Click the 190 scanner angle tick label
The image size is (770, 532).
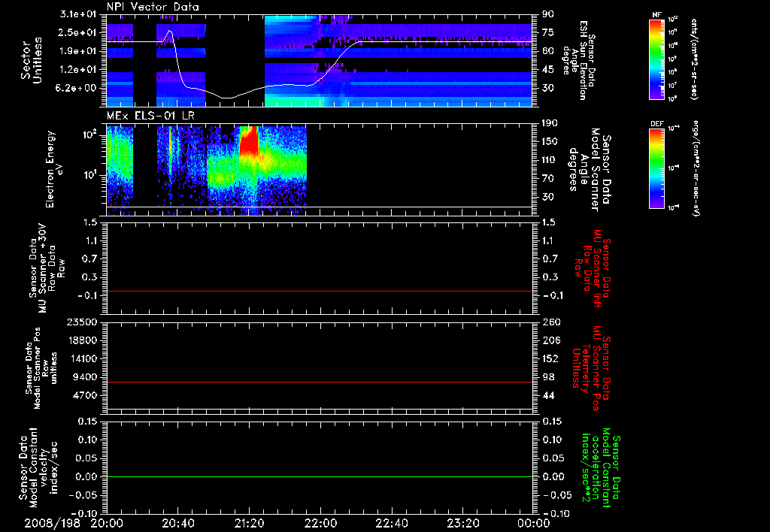pos(550,122)
